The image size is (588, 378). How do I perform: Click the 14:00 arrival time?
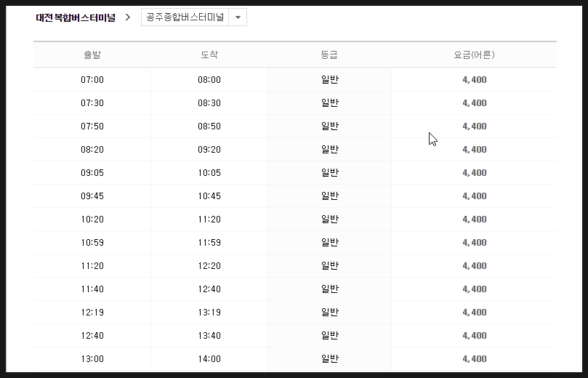pos(209,358)
